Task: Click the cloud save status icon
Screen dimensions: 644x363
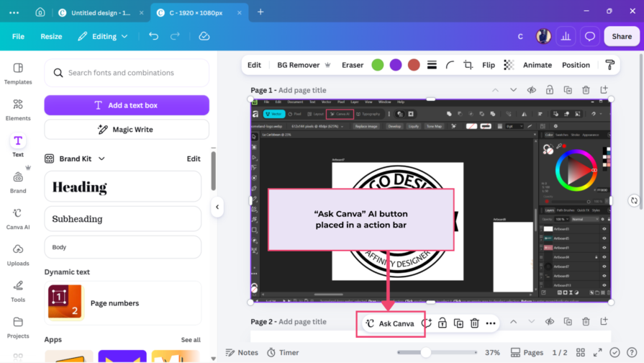Action: (204, 36)
